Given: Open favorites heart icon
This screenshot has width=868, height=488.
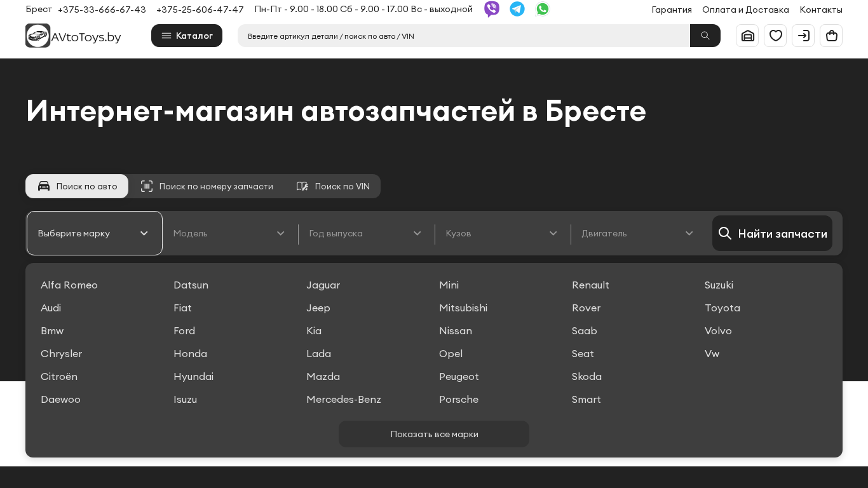Looking at the screenshot, I should pyautogui.click(x=775, y=36).
